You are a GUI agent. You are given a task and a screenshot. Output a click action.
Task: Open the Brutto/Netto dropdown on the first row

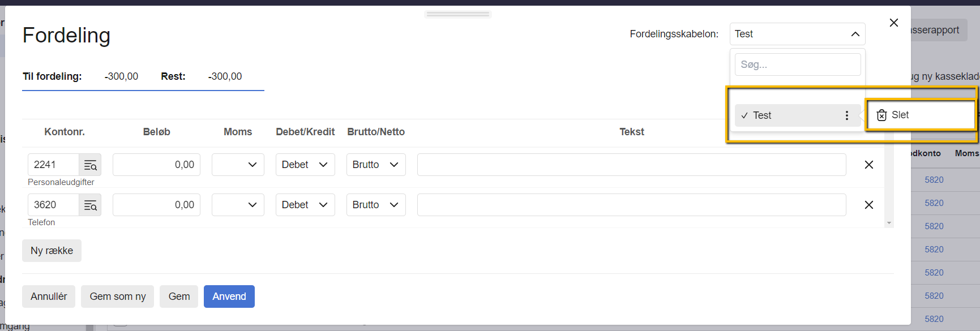point(375,165)
